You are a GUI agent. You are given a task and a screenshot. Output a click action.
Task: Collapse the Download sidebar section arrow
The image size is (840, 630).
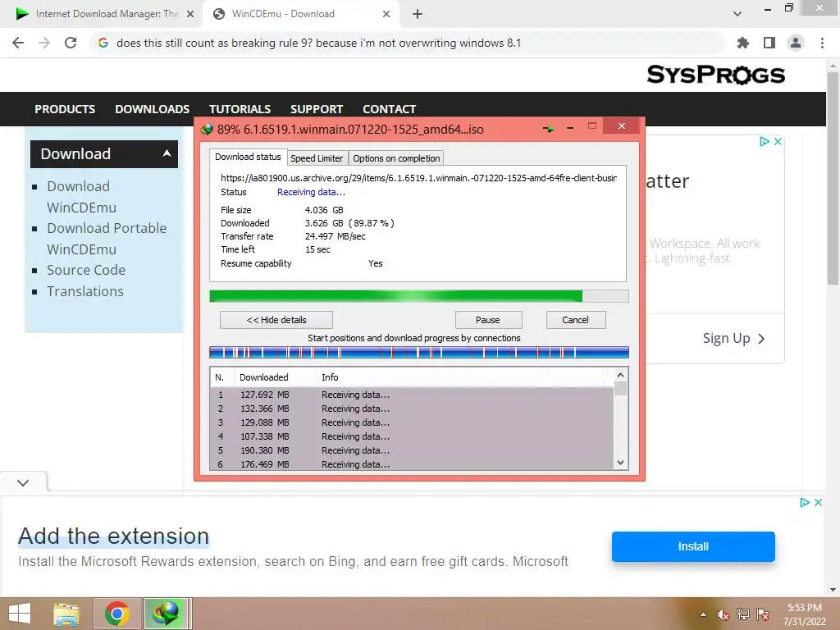pyautogui.click(x=167, y=153)
